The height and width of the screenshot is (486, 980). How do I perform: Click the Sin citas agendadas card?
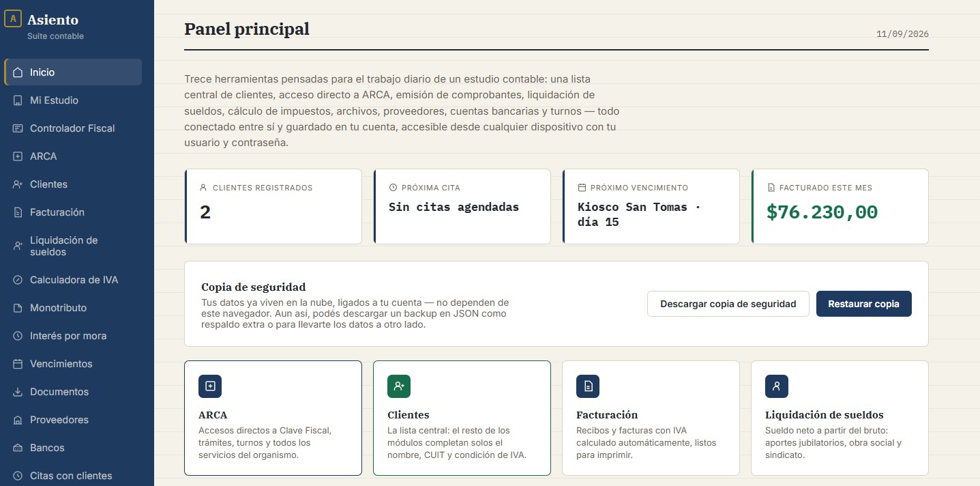[x=462, y=206]
